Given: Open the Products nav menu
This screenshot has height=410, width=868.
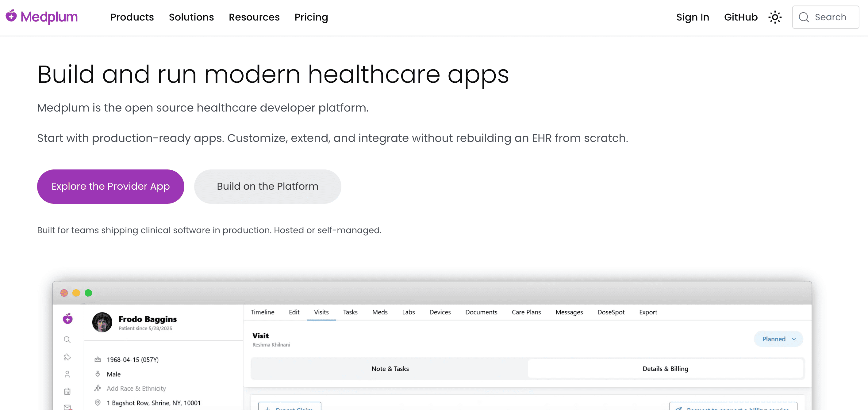Looking at the screenshot, I should [132, 17].
